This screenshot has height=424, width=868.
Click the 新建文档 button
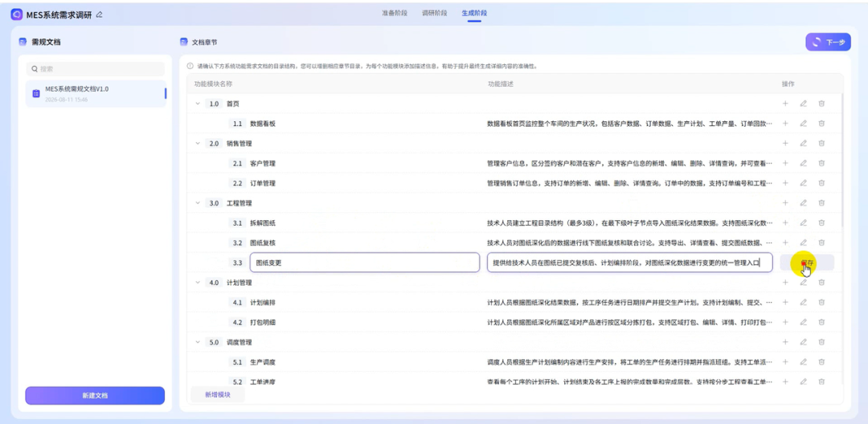pyautogui.click(x=95, y=396)
